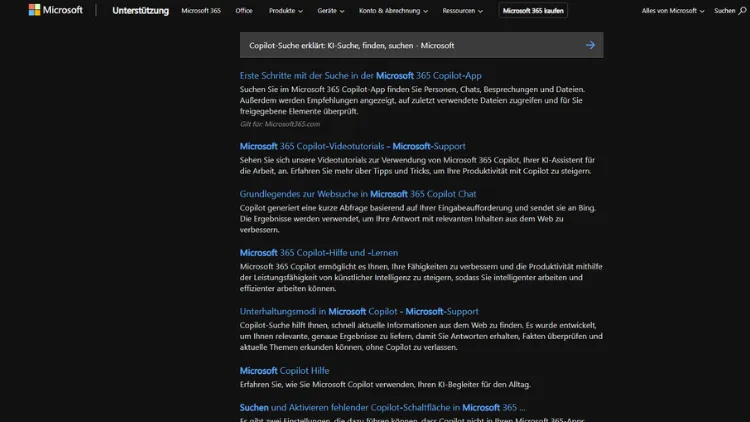Open Suchen und Aktivieren fehlender Copilot-Schaltfläche
Image resolution: width=750 pixels, height=422 pixels.
(x=382, y=408)
